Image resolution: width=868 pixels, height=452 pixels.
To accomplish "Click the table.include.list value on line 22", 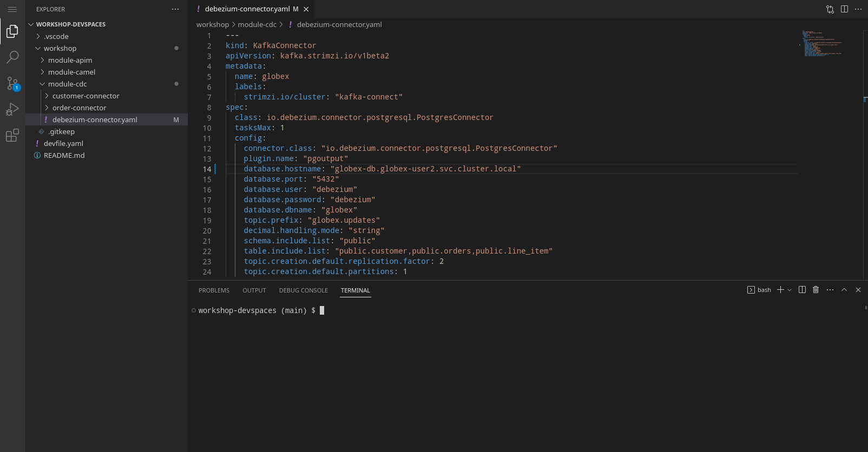I will (444, 251).
